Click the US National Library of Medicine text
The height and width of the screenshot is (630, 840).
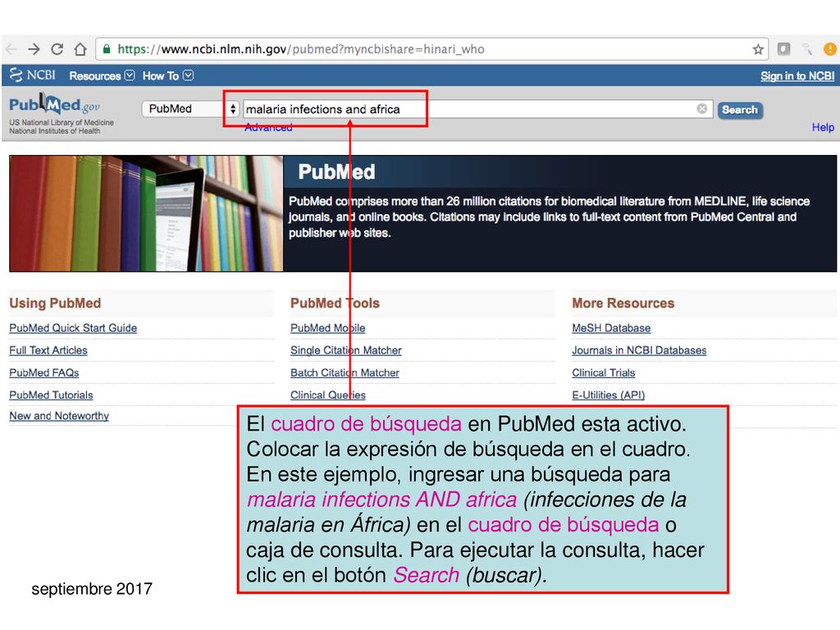click(61, 123)
